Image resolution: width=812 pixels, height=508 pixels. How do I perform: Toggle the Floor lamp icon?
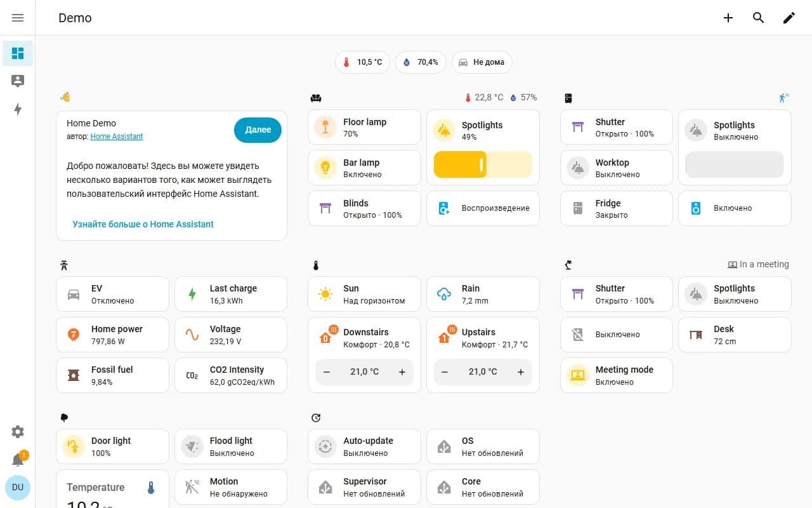pyautogui.click(x=325, y=127)
